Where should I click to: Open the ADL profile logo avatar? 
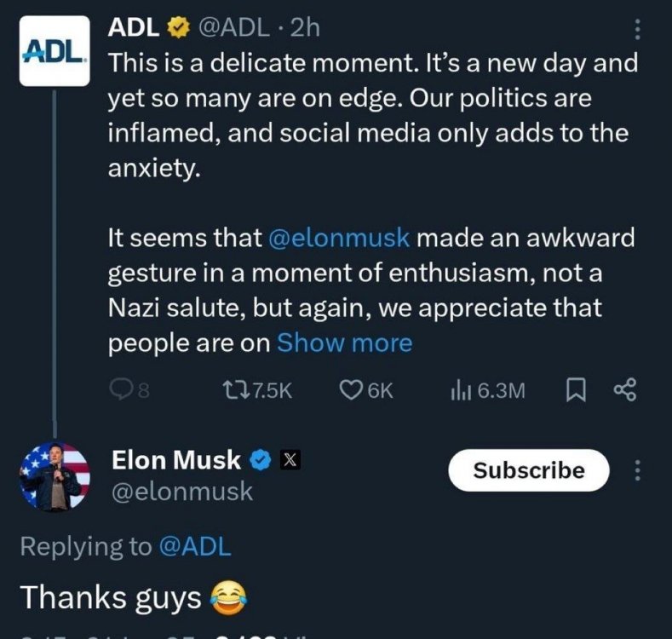53,50
